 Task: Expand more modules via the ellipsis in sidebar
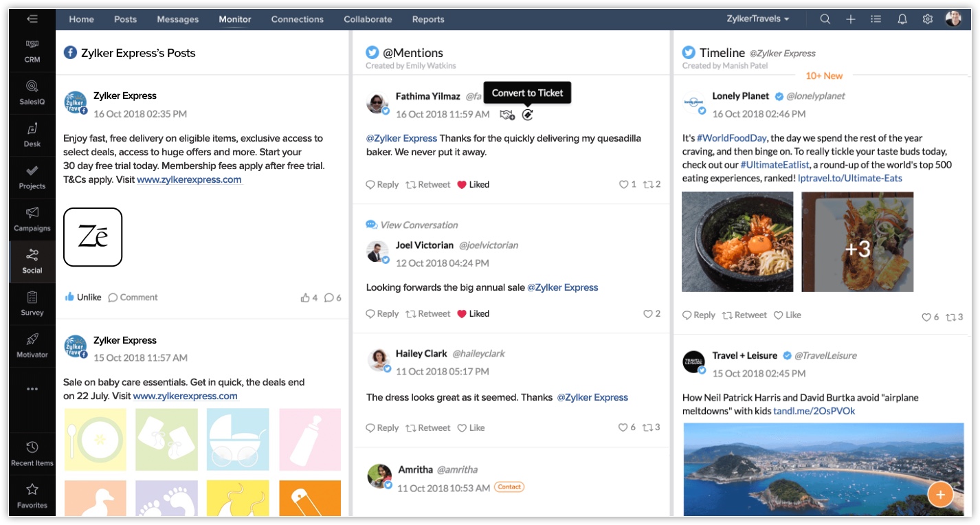click(x=32, y=389)
